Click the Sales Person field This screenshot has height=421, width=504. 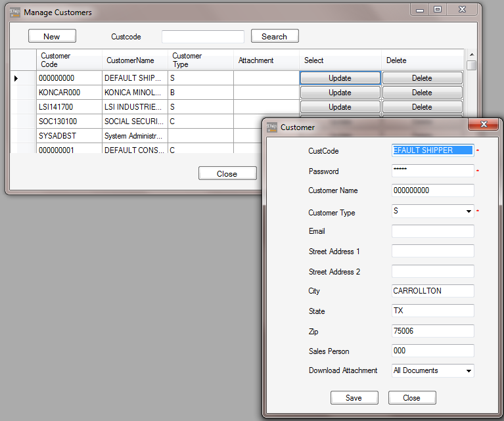coord(432,351)
